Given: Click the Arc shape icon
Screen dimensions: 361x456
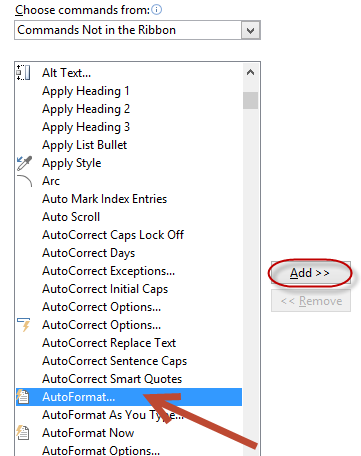Looking at the screenshot, I should coord(24,181).
